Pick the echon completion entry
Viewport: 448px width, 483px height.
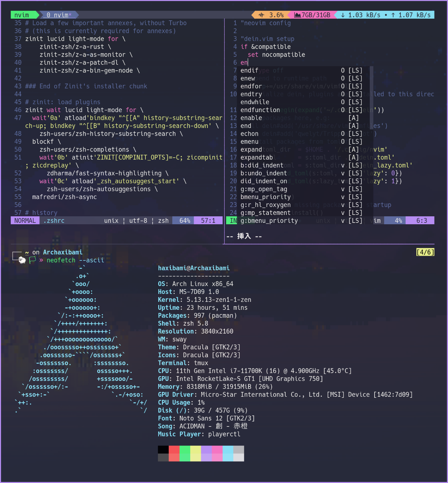coord(303,134)
